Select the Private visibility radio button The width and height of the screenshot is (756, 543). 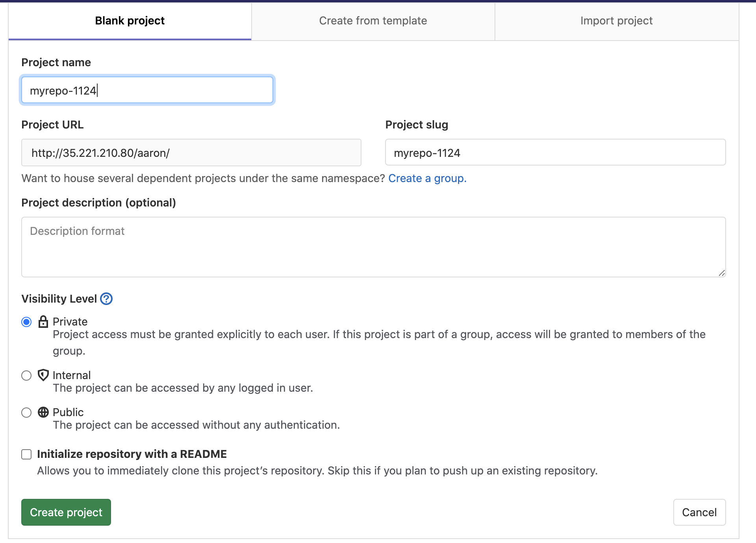point(26,322)
